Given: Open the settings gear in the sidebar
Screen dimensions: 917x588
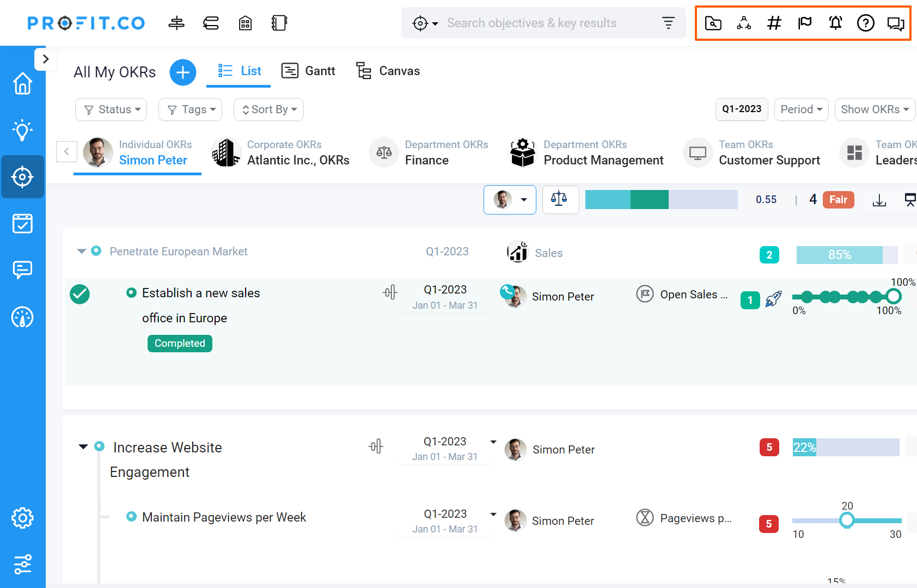Looking at the screenshot, I should tap(22, 518).
